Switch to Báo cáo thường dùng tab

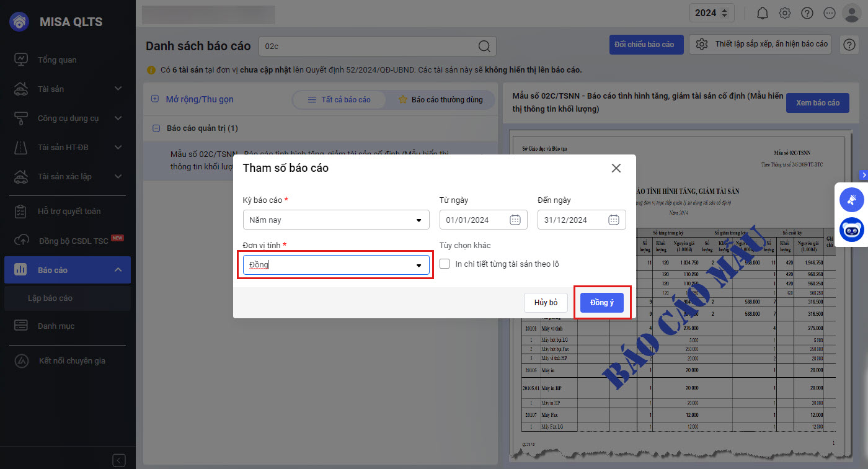[x=440, y=100]
